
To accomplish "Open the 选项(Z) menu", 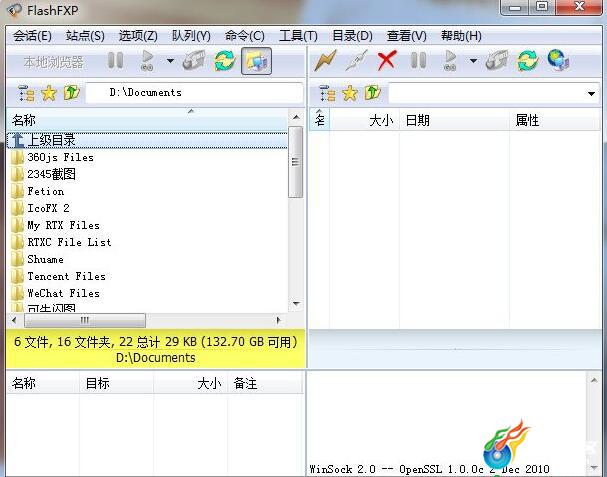I will pyautogui.click(x=138, y=36).
